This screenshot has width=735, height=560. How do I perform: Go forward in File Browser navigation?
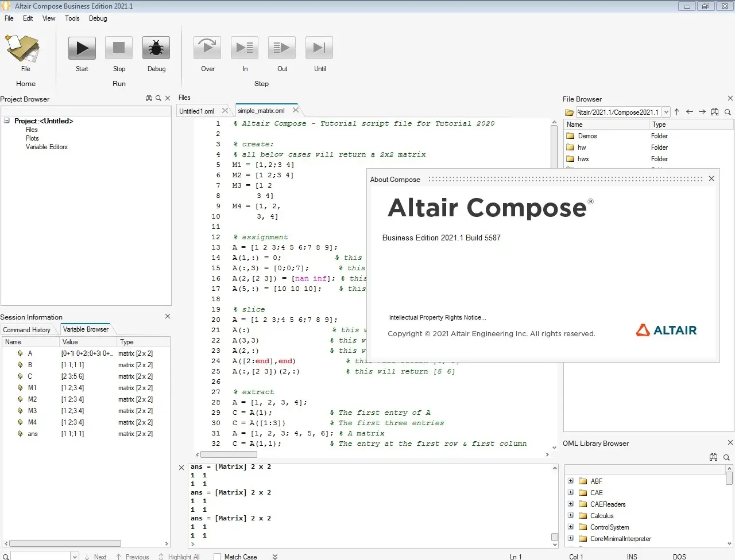[702, 112]
